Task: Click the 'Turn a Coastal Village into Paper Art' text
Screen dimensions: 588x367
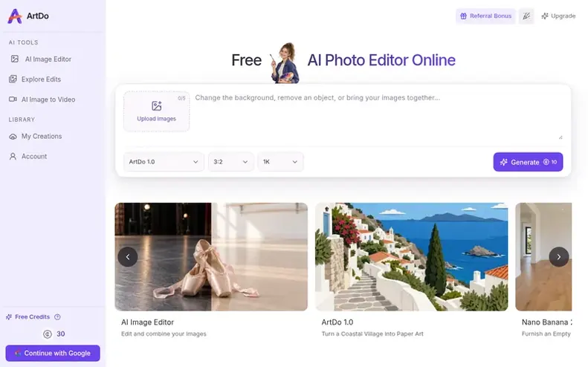Action: [372, 334]
